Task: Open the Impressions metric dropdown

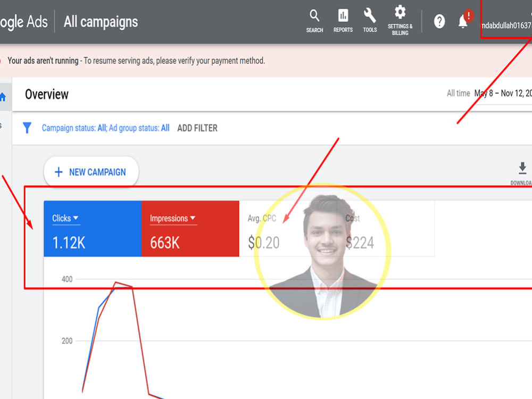Action: click(x=172, y=218)
